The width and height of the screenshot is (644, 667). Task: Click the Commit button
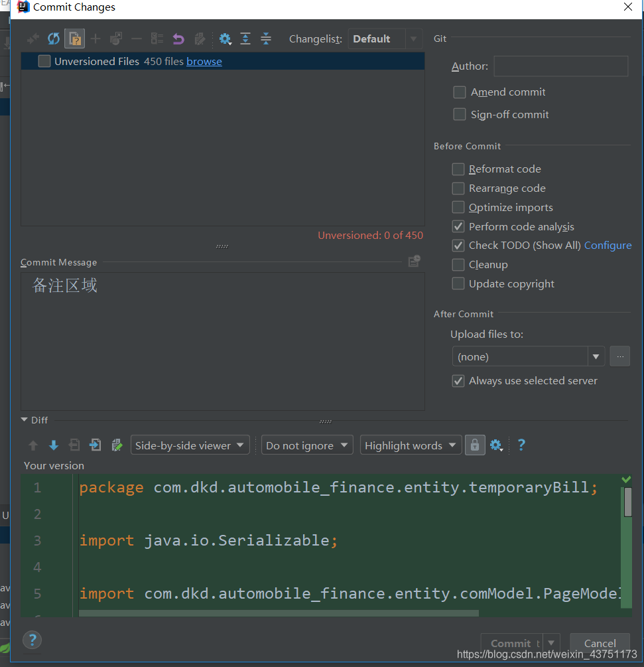pyautogui.click(x=511, y=642)
